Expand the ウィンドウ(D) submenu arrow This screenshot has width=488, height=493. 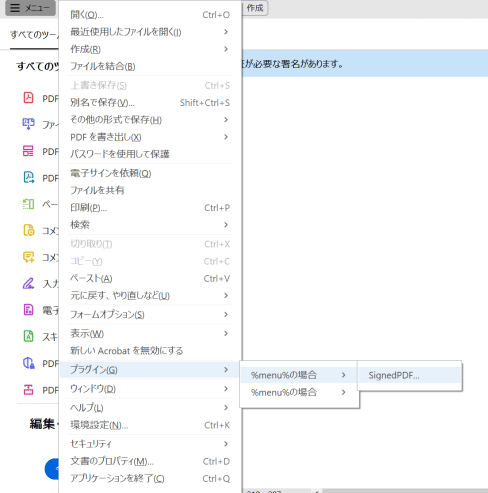[226, 389]
